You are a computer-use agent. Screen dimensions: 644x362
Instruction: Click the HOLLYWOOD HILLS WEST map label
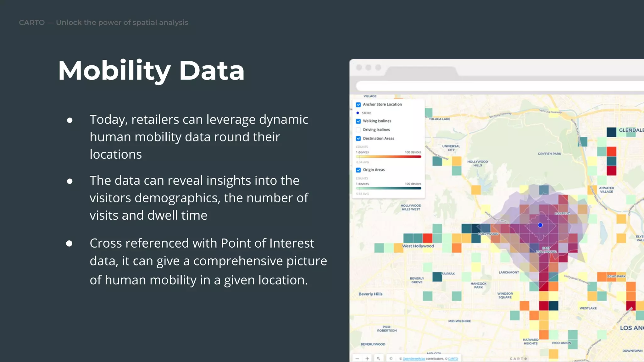411,207
